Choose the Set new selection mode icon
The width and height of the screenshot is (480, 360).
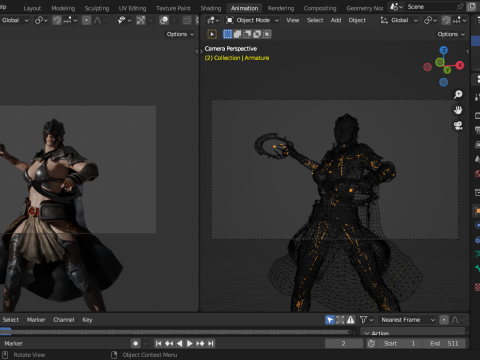coord(227,34)
